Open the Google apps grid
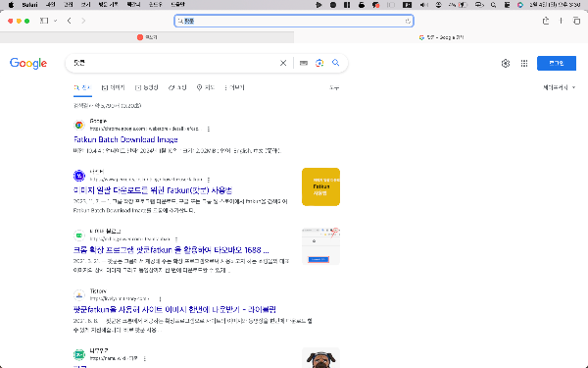This screenshot has height=368, width=588. [524, 63]
